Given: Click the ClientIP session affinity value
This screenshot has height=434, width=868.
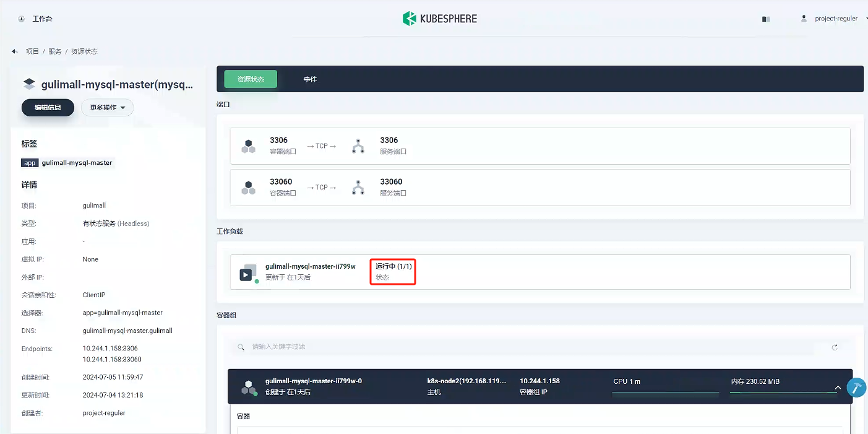Looking at the screenshot, I should pos(95,295).
